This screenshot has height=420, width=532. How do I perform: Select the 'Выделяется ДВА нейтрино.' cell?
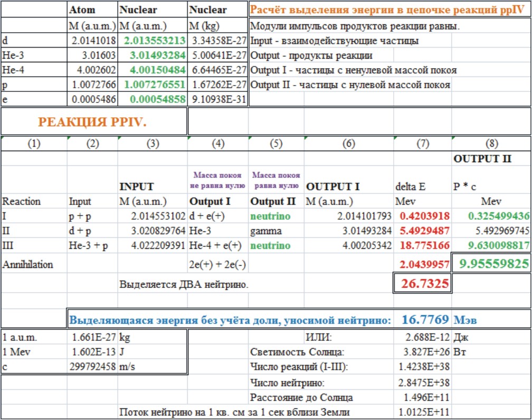tap(184, 284)
